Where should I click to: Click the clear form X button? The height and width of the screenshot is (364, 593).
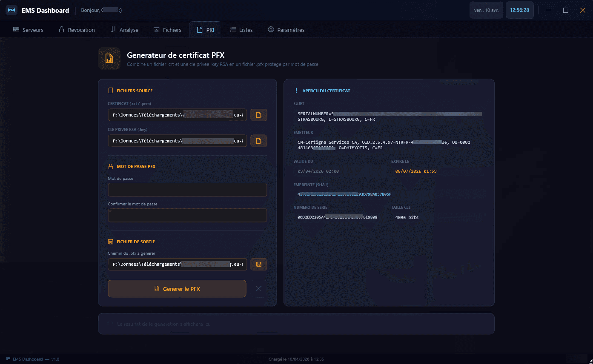tap(258, 289)
